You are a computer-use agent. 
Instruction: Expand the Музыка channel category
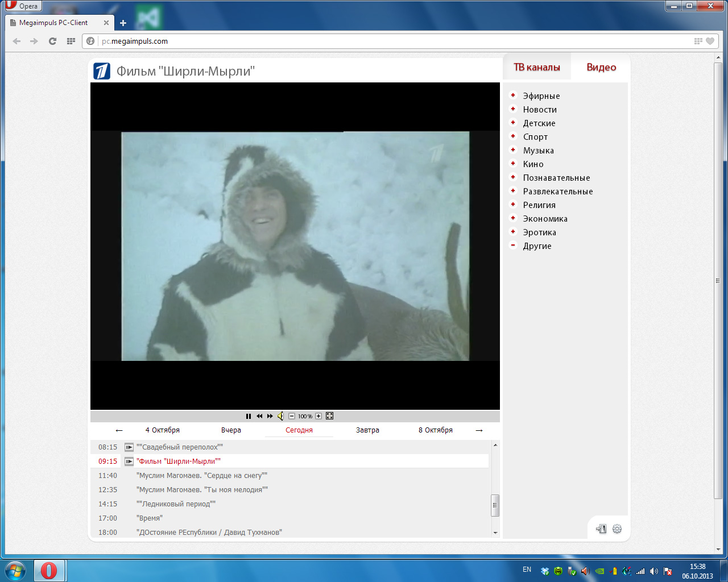click(x=513, y=150)
